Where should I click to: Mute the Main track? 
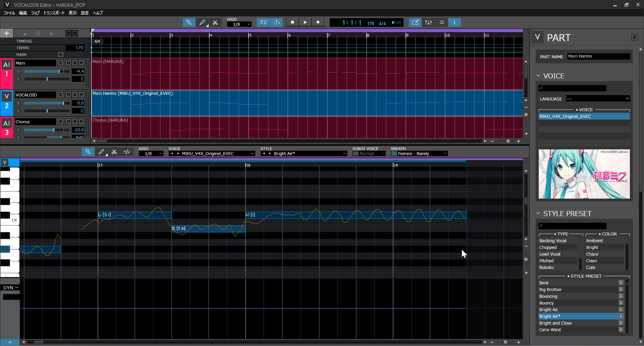(x=68, y=63)
